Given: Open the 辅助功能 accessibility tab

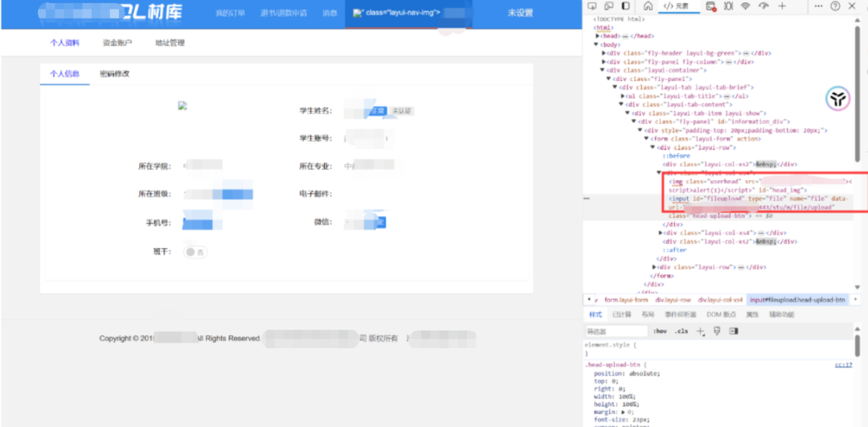Looking at the screenshot, I should point(781,314).
